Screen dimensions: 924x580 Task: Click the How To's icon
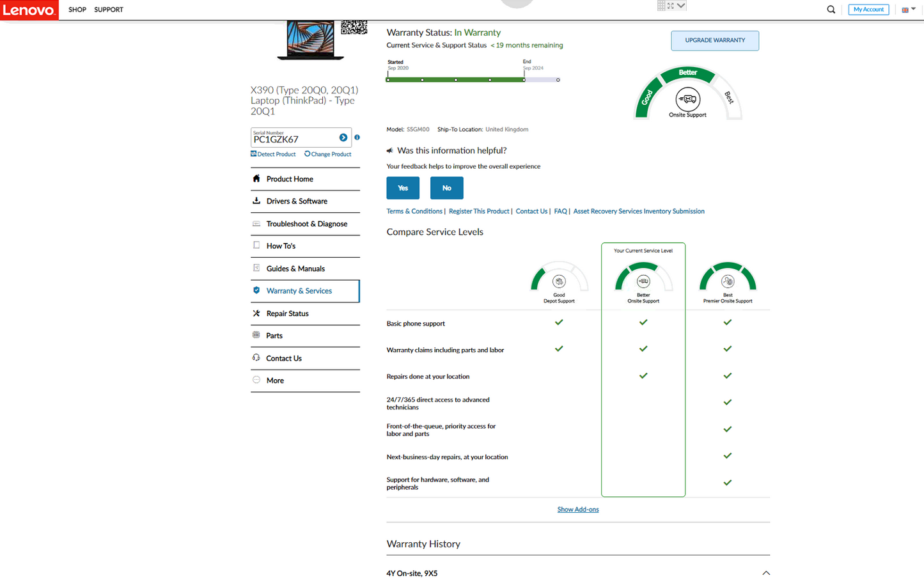click(x=256, y=245)
